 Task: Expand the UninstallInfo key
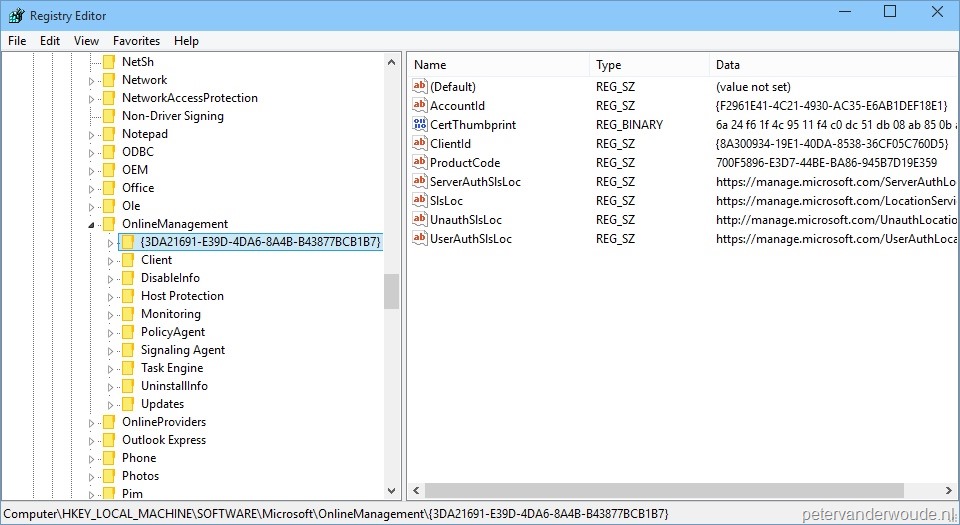click(110, 387)
